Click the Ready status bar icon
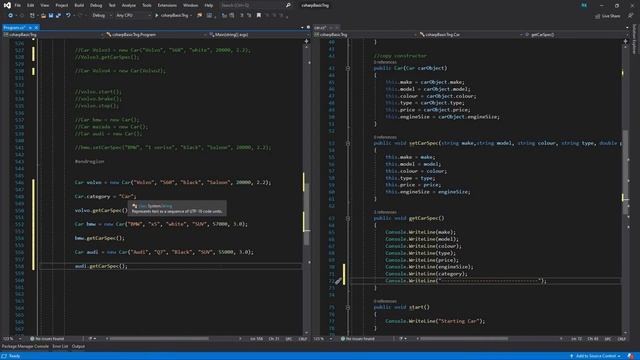This screenshot has width=640, height=360. [x=4, y=356]
